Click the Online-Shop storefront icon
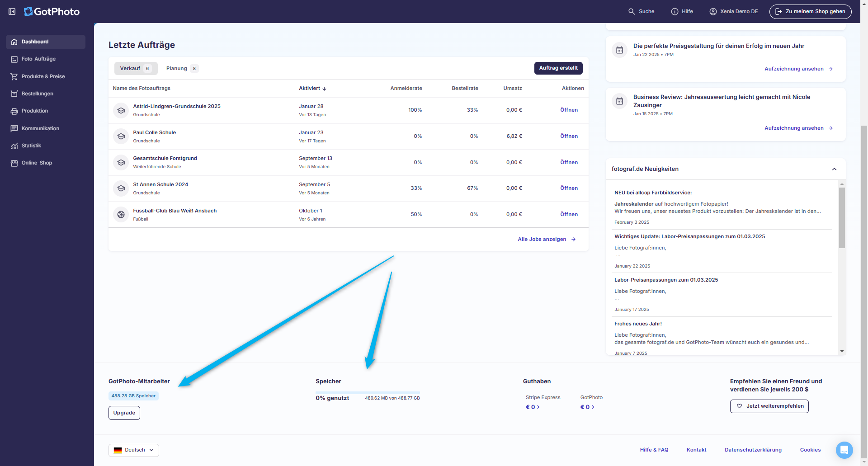The image size is (868, 466). coord(14,163)
